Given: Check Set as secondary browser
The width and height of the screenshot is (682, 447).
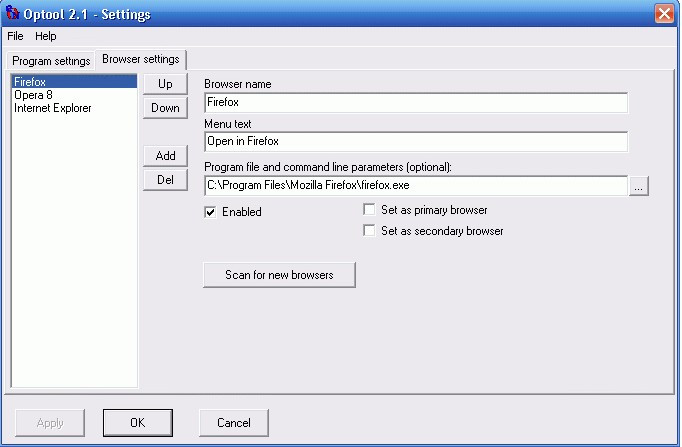Looking at the screenshot, I should [x=369, y=230].
